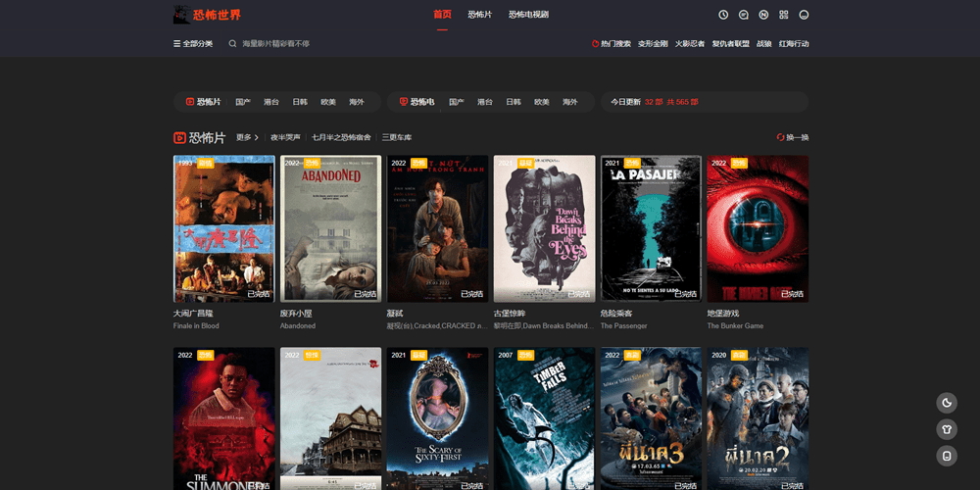Click hot search term 红海行动
The height and width of the screenshot is (490, 980).
[794, 44]
